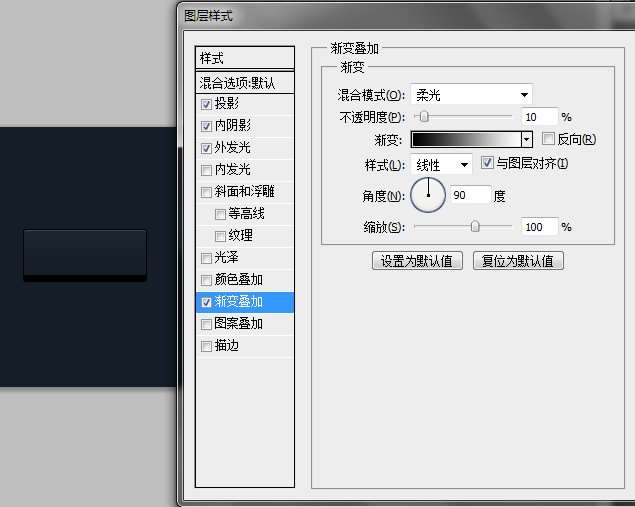Toggle 与图层对齐 checkbox

coord(487,163)
